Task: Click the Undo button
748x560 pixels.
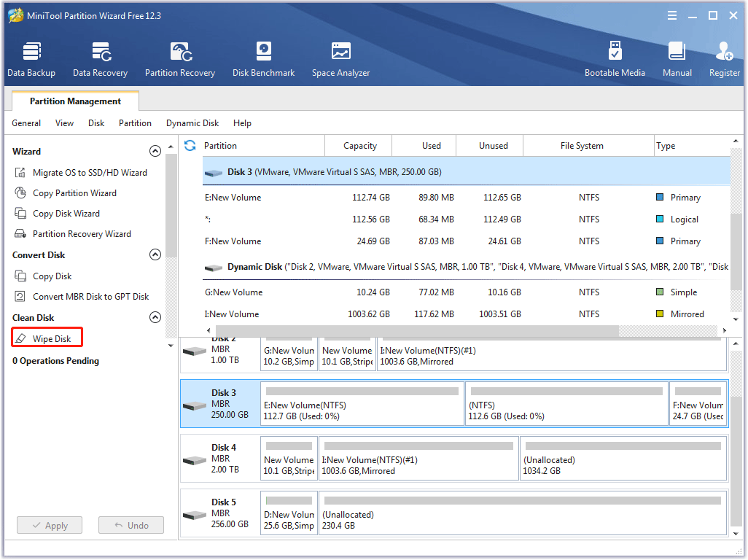Action: tap(131, 525)
